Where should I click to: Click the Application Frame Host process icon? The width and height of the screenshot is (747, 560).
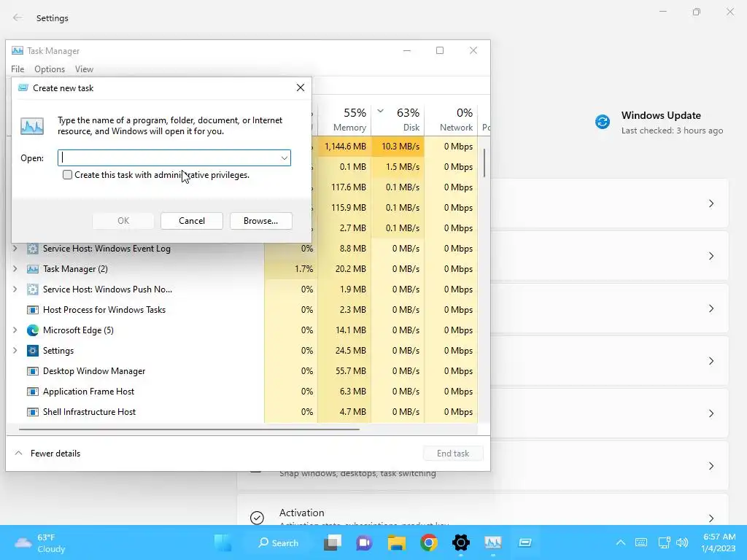click(32, 392)
